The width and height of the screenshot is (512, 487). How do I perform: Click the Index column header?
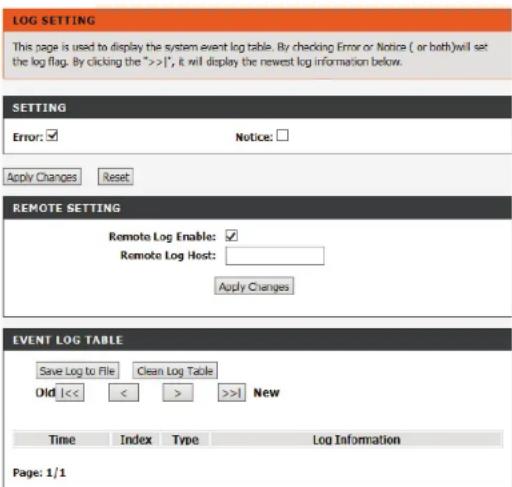136,439
